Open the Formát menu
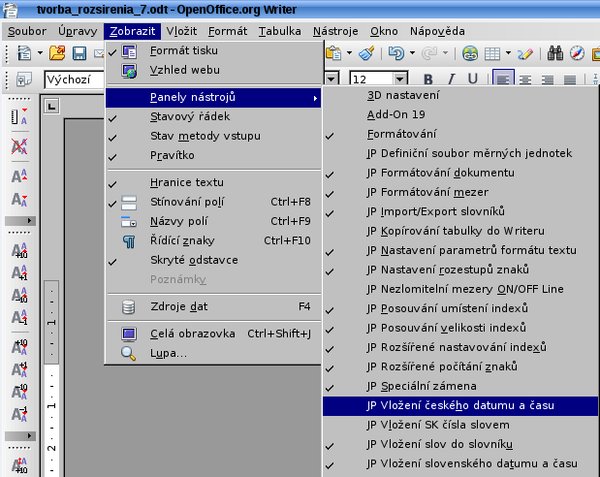 click(x=228, y=31)
